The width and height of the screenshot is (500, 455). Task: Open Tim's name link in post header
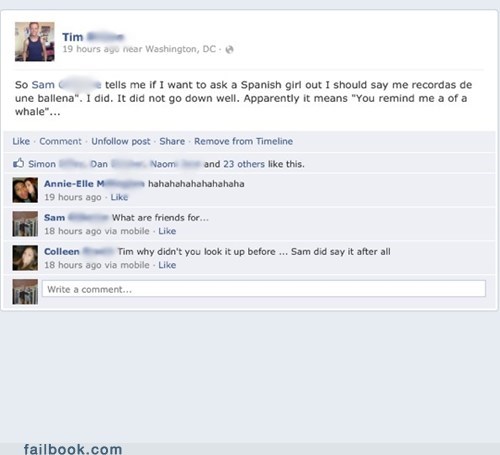[x=93, y=37]
